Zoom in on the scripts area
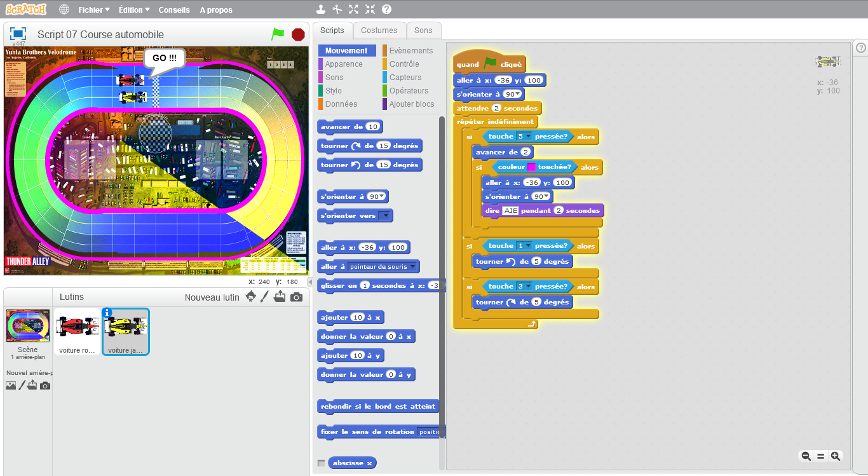This screenshot has width=868, height=476. [x=836, y=456]
